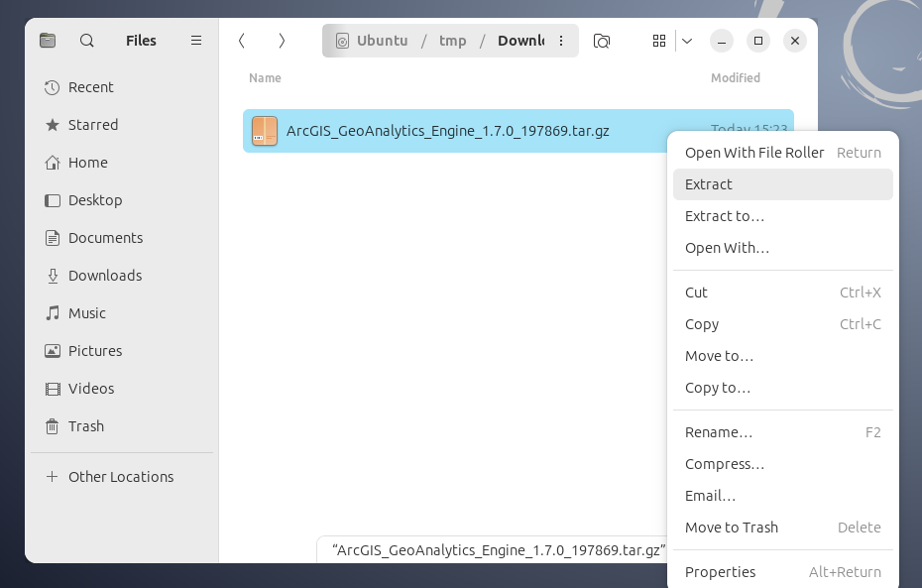922x588 pixels.
Task: Choose Open With… menu entry
Action: (x=782, y=248)
